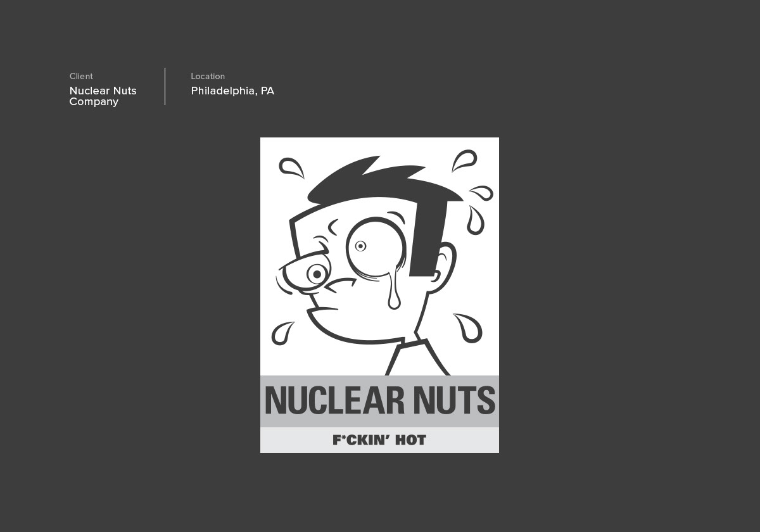Click the 'F*CKIN' HOT' tagline text
Image resolution: width=760 pixels, height=532 pixels.
point(379,440)
